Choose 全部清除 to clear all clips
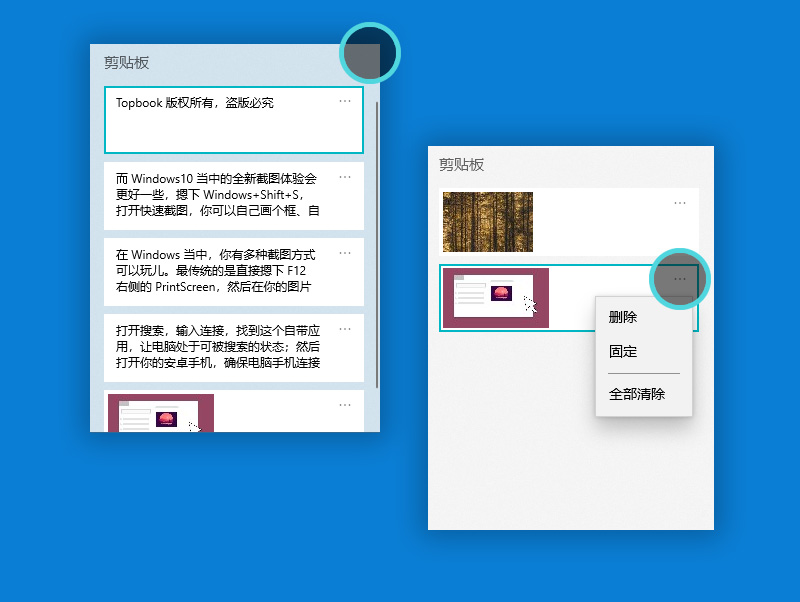 [637, 394]
